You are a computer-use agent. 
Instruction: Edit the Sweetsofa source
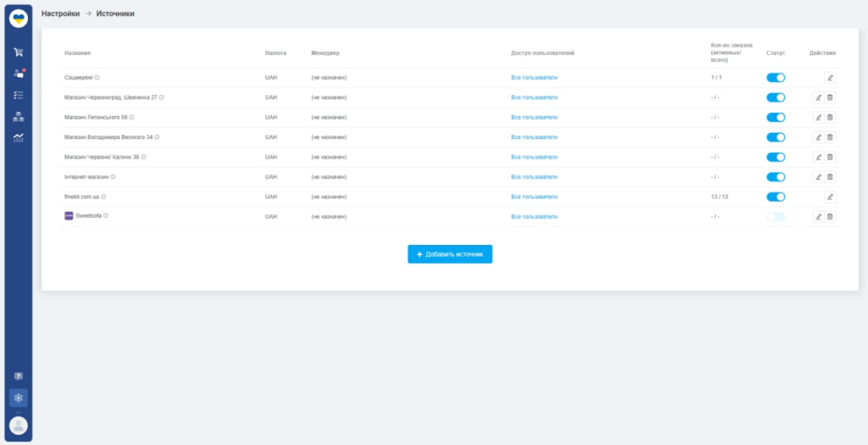(818, 216)
